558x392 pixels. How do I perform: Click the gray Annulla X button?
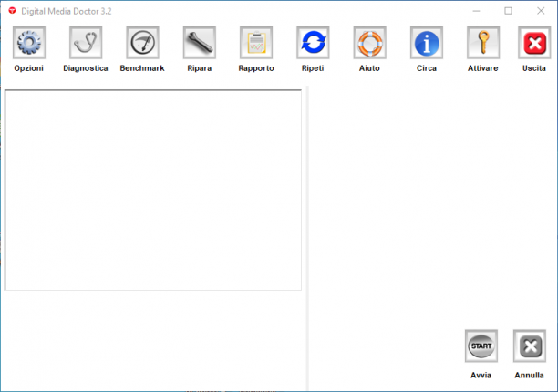point(530,346)
